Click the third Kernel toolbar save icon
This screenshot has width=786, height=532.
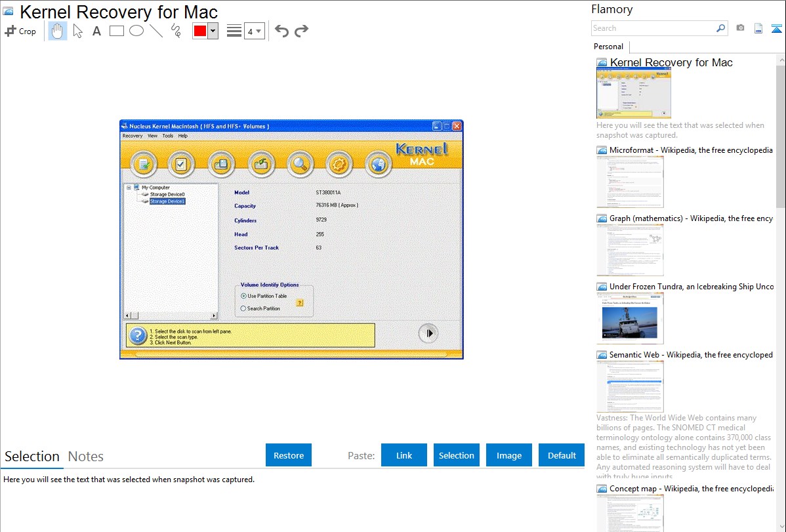(221, 165)
